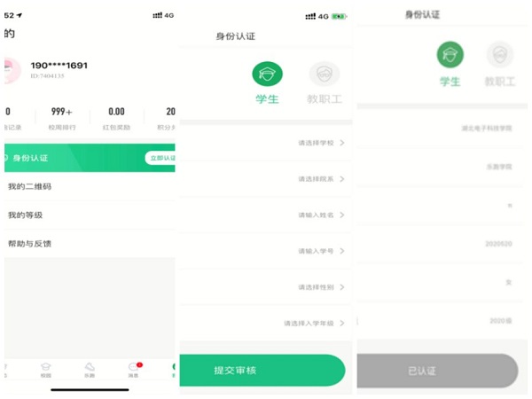Image resolution: width=532 pixels, height=399 pixels.
Task: Tap the 请输入学号 field
Action: pos(265,251)
